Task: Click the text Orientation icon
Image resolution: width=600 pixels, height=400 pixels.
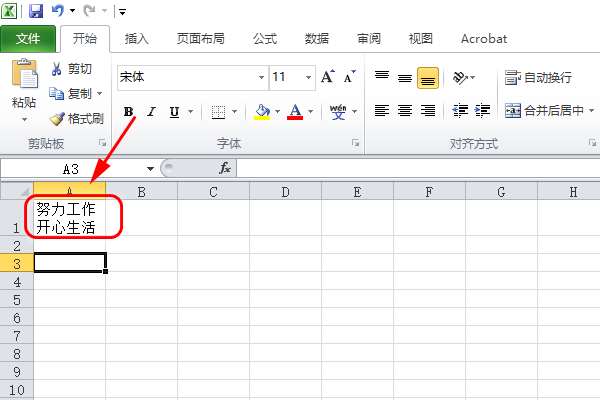Action: [461, 78]
